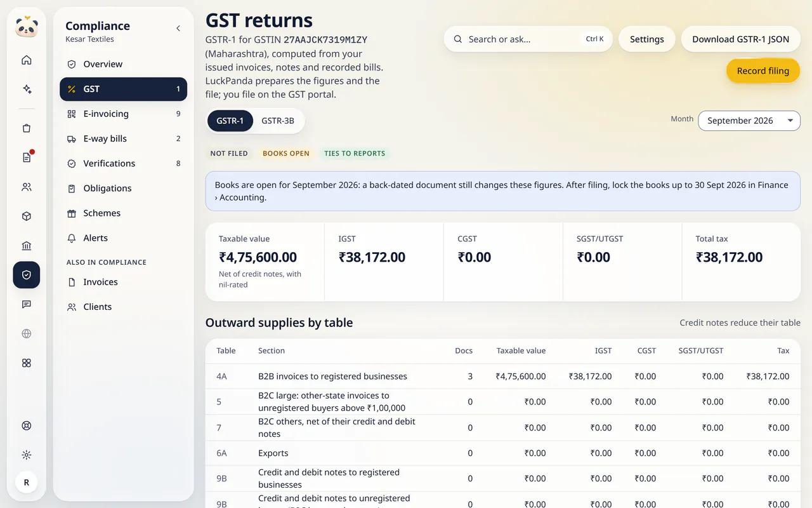
Task: Open Schemes in the sidebar
Action: 124,213
